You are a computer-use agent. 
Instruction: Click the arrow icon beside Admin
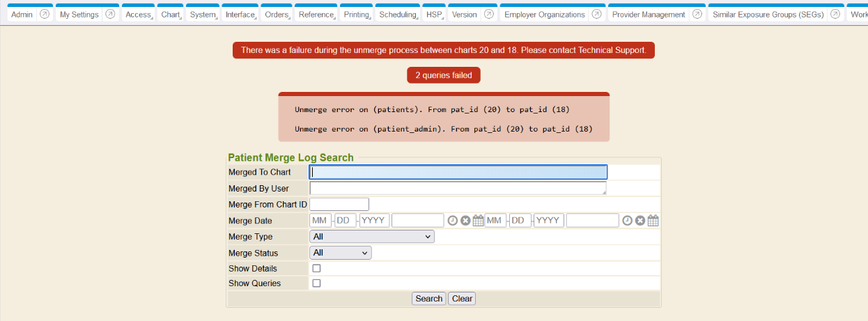point(45,15)
